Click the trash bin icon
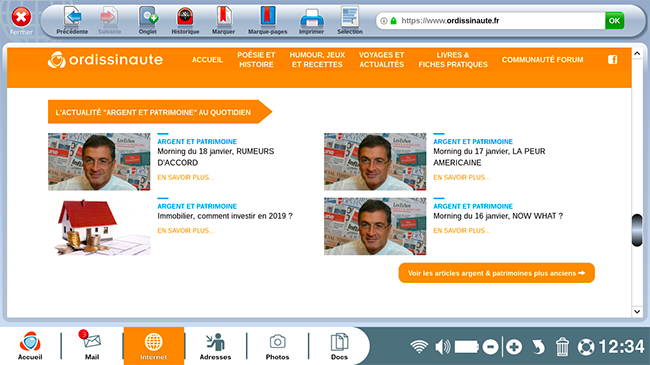650x365 pixels. (562, 347)
